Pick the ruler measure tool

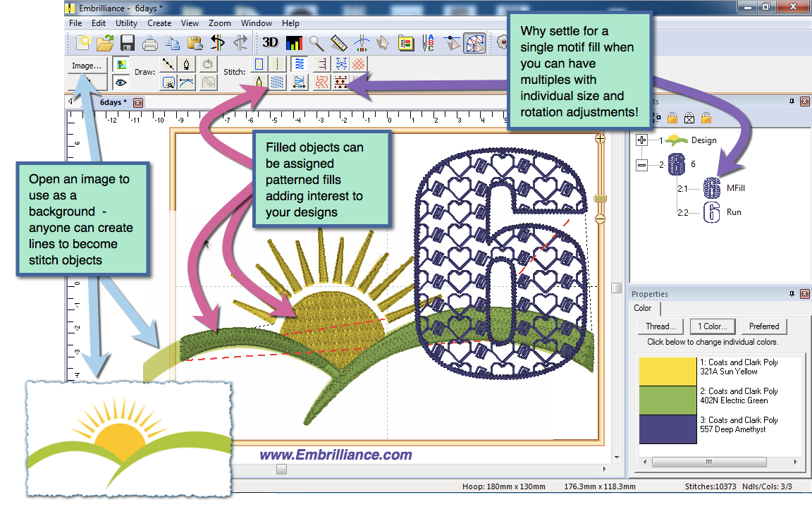click(x=339, y=42)
